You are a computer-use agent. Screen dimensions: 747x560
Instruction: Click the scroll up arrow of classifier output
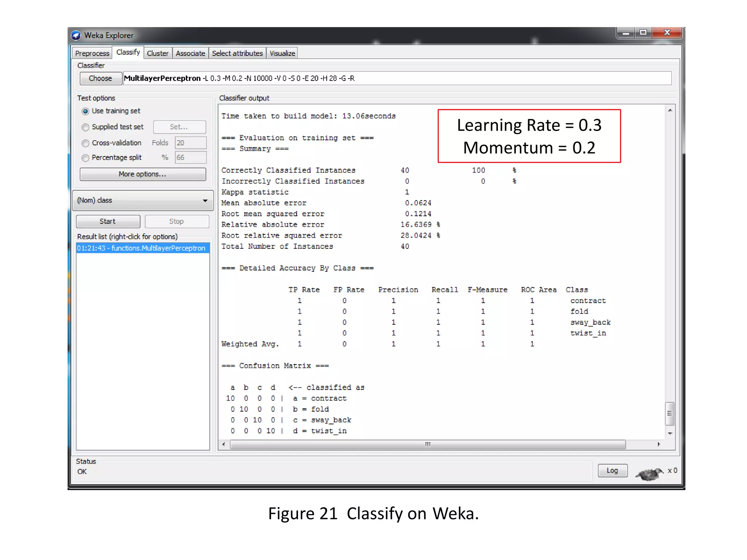click(670, 110)
